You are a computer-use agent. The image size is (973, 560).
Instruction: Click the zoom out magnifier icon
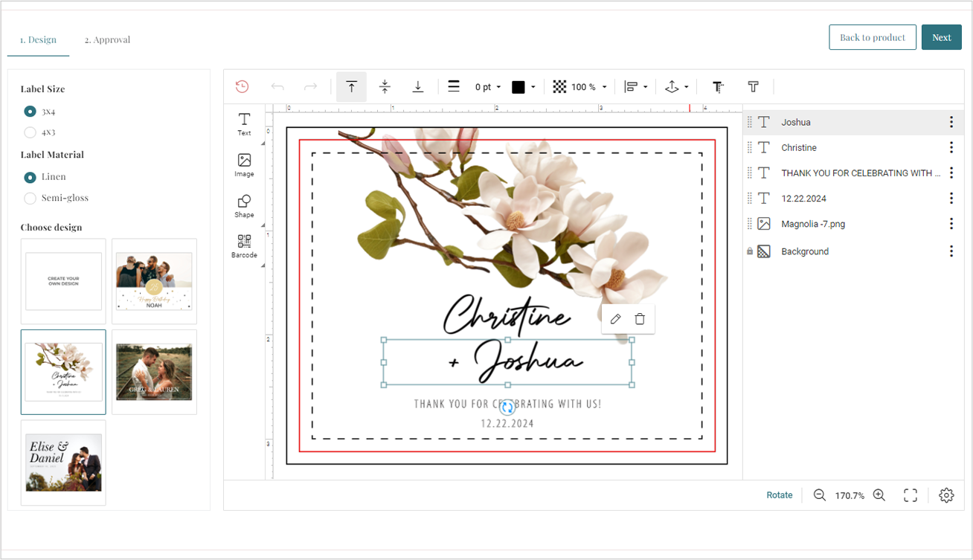pyautogui.click(x=820, y=495)
